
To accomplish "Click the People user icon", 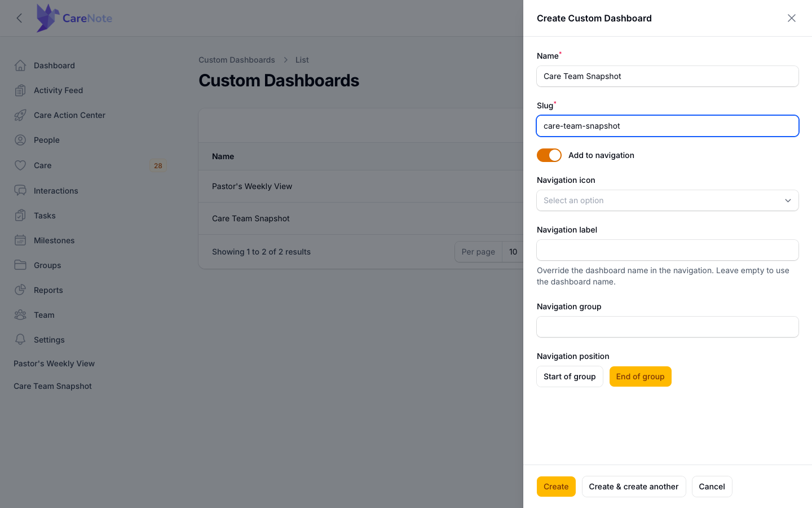I will pos(20,140).
